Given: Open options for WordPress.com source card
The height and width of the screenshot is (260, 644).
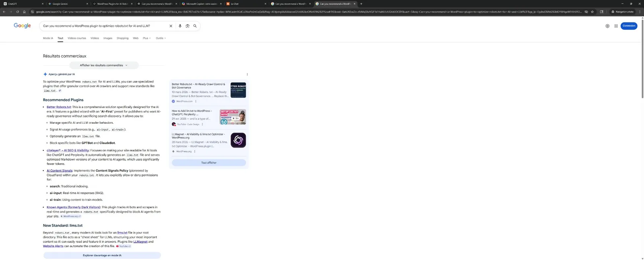Looking at the screenshot, I should coord(196,101).
